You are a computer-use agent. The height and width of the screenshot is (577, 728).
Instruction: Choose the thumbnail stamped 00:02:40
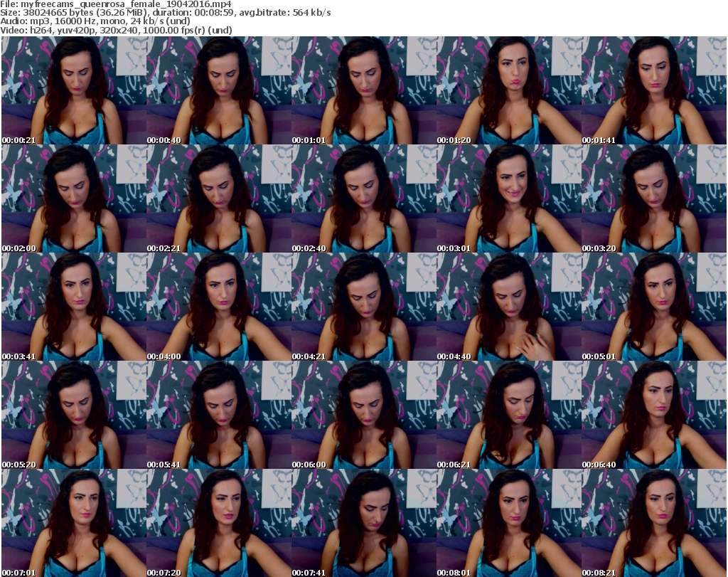pyautogui.click(x=363, y=198)
